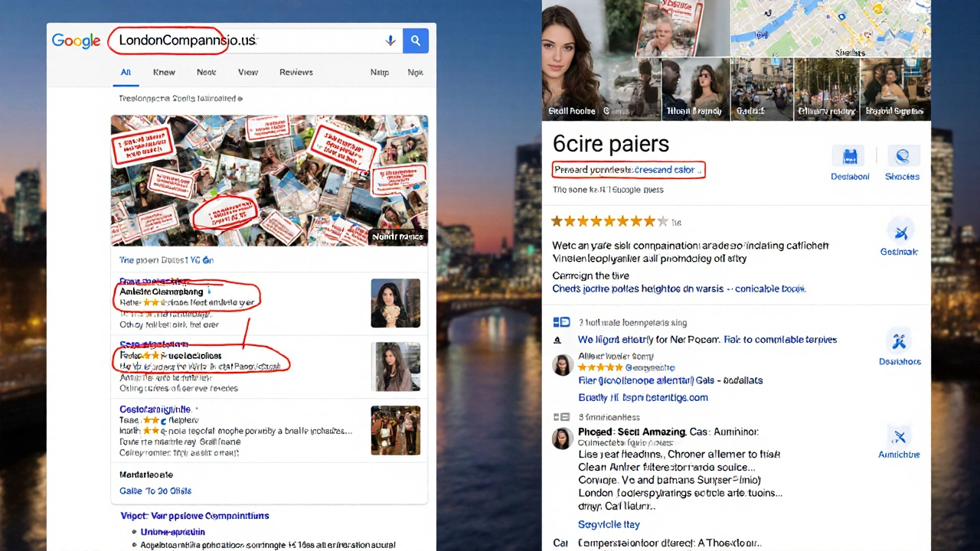980x551 pixels.
Task: Click the 'Galle To 30 Offers' link
Action: pyautogui.click(x=155, y=491)
